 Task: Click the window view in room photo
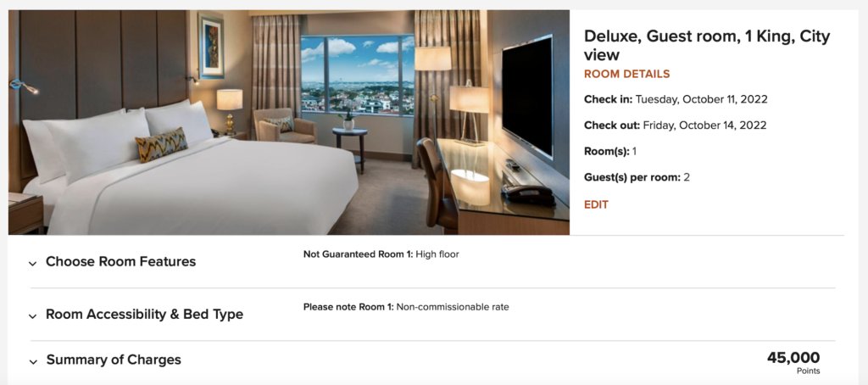(x=358, y=75)
